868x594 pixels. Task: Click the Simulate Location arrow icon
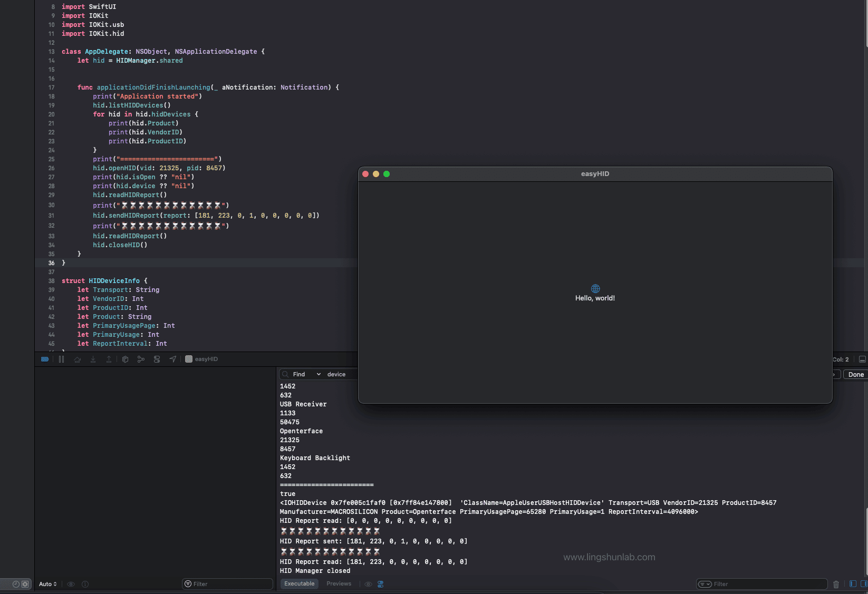click(172, 359)
